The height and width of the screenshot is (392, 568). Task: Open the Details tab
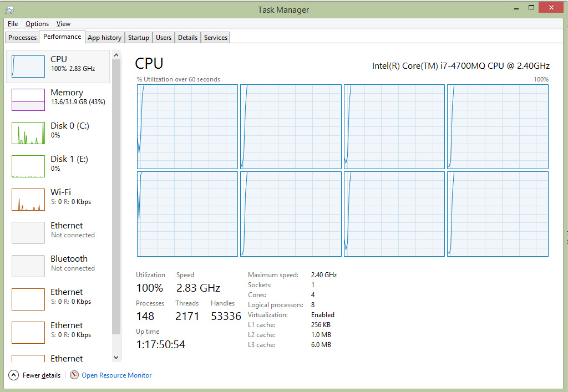[187, 38]
